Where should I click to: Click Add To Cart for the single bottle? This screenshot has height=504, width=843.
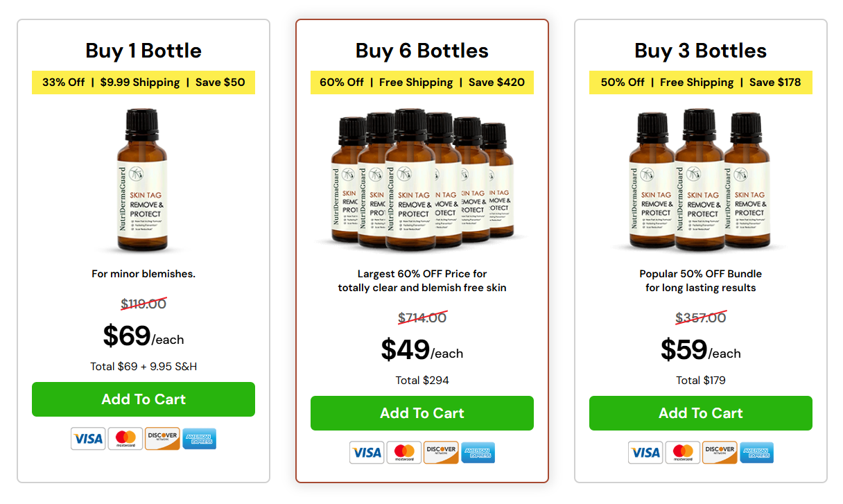click(143, 399)
